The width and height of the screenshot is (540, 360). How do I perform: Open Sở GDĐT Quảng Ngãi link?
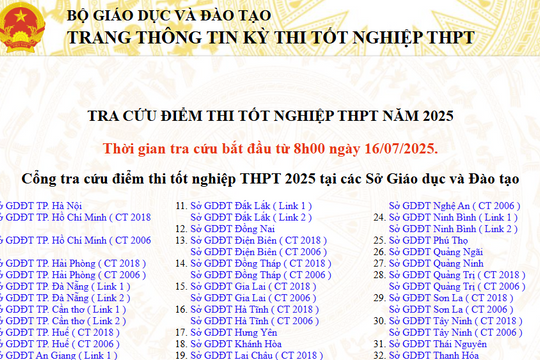tap(436, 252)
